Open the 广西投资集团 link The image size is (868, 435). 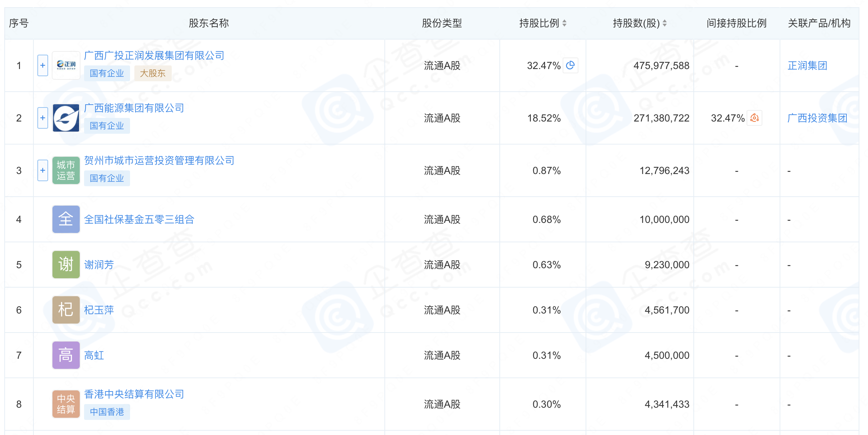(x=817, y=118)
